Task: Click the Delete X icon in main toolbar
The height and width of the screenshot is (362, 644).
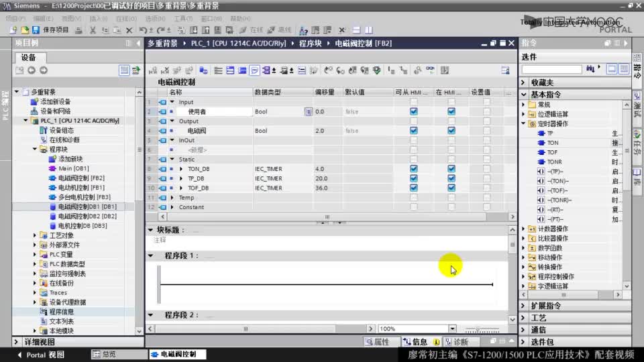Action: tap(129, 30)
